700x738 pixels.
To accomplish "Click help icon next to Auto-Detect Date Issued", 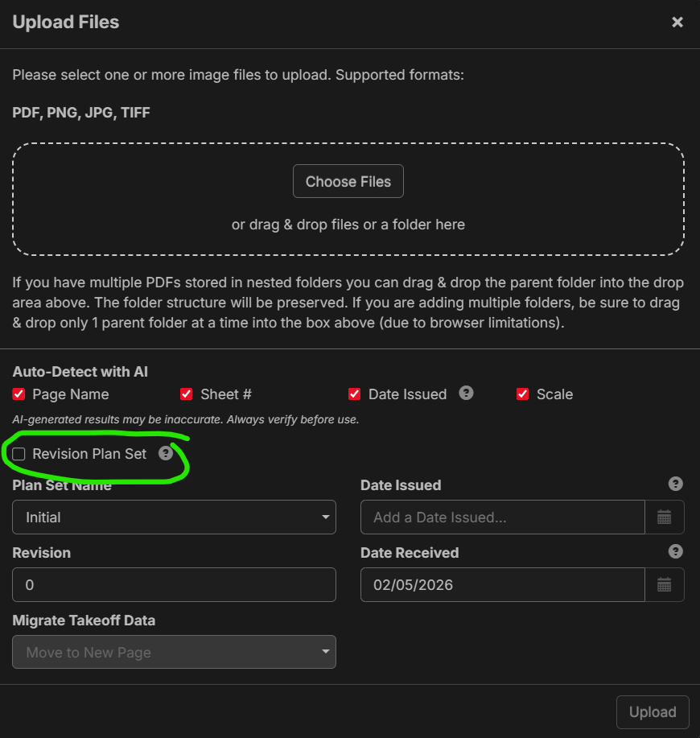I will click(x=466, y=394).
